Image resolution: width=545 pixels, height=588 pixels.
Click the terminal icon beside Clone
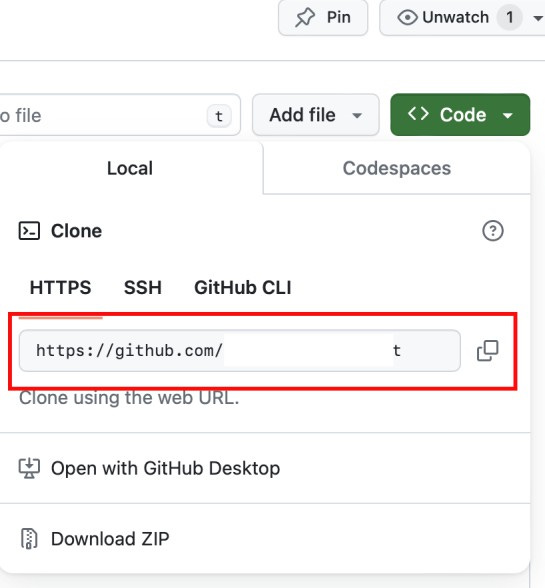coord(29,231)
